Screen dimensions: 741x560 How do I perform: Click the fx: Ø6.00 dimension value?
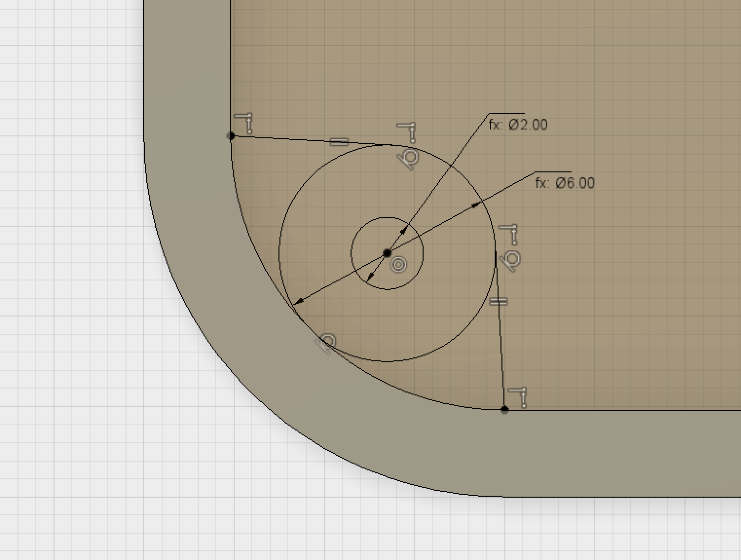pyautogui.click(x=565, y=183)
